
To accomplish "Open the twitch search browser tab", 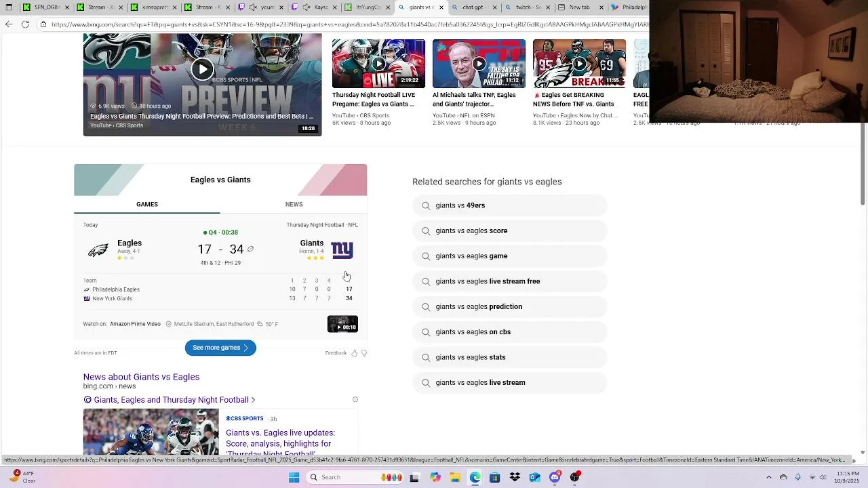I will [x=526, y=7].
